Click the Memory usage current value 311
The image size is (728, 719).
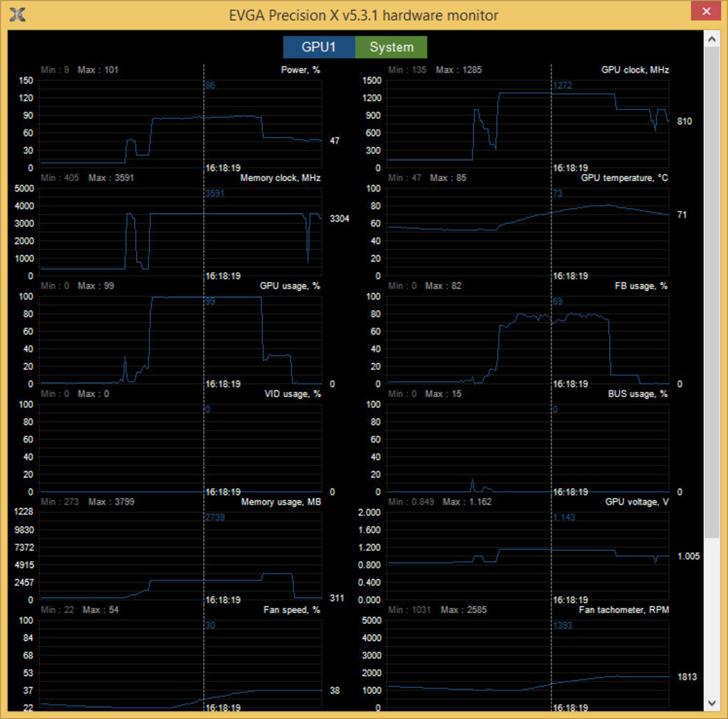(x=337, y=598)
